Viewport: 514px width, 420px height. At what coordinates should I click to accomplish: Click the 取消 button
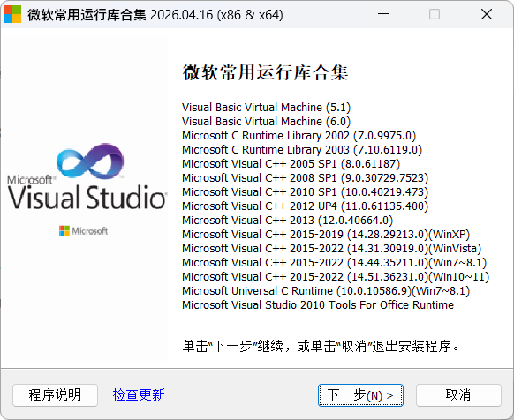click(x=458, y=395)
